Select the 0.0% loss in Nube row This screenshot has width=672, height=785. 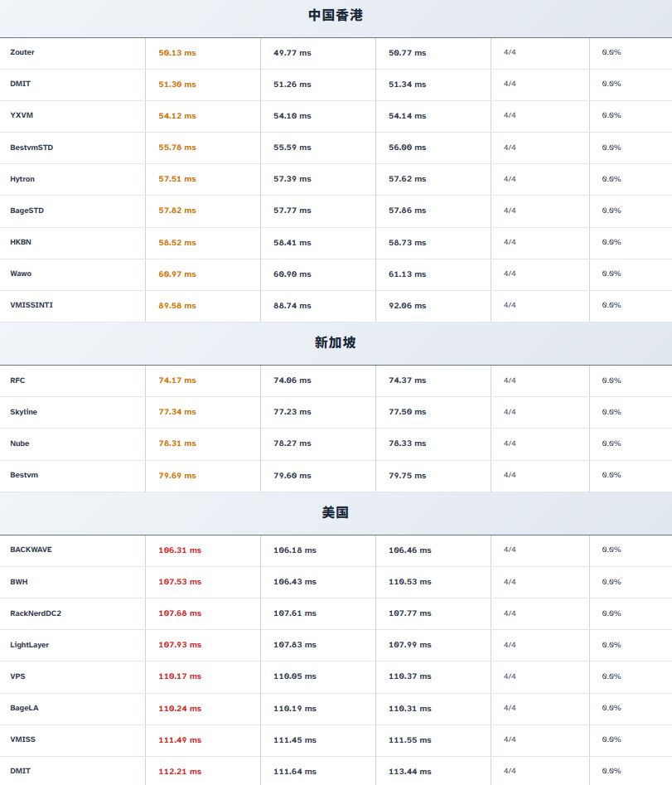click(612, 443)
